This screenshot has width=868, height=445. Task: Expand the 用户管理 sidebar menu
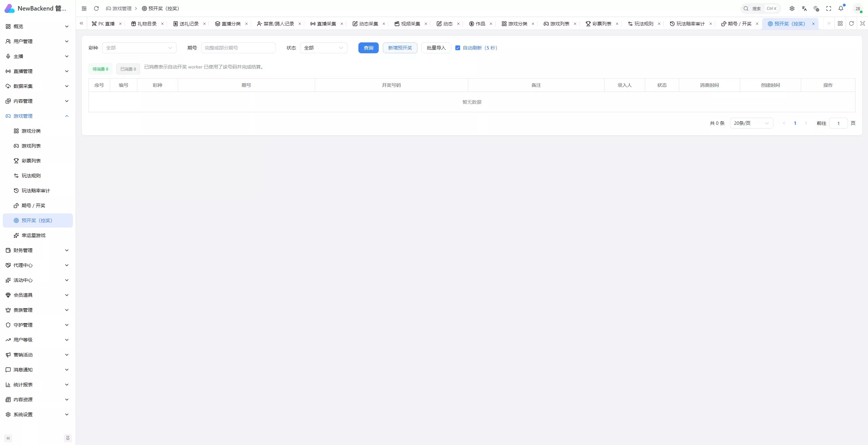pyautogui.click(x=38, y=41)
